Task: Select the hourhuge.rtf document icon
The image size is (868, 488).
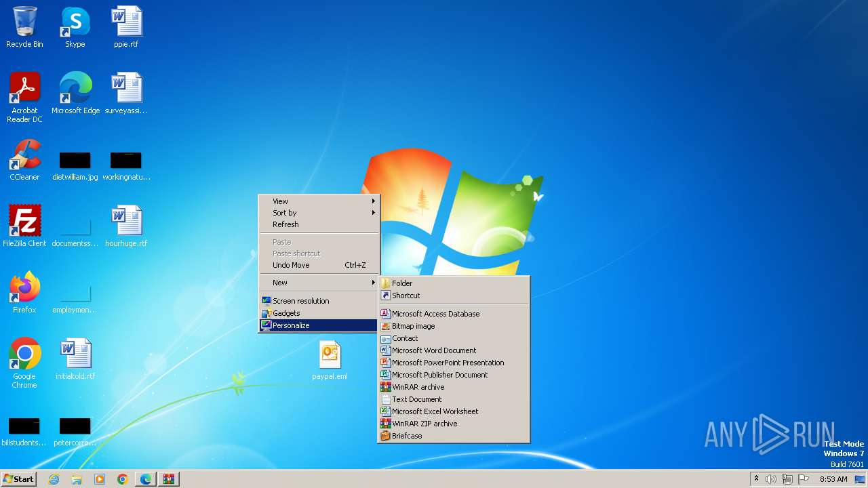Action: (x=126, y=226)
